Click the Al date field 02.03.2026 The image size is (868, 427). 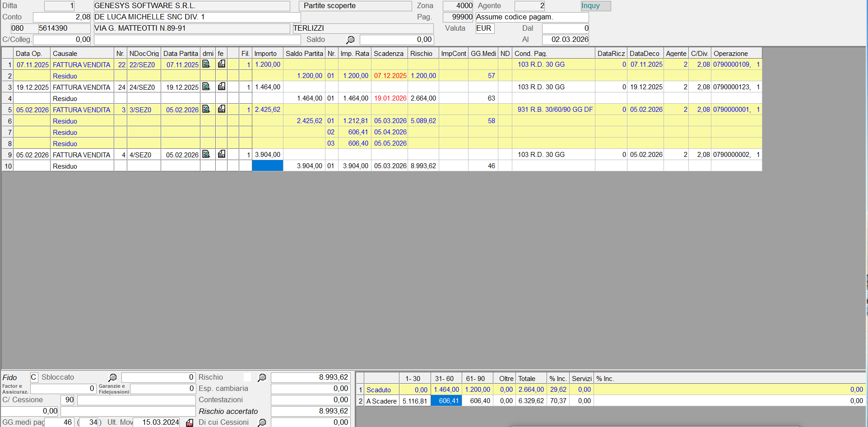[x=566, y=40]
